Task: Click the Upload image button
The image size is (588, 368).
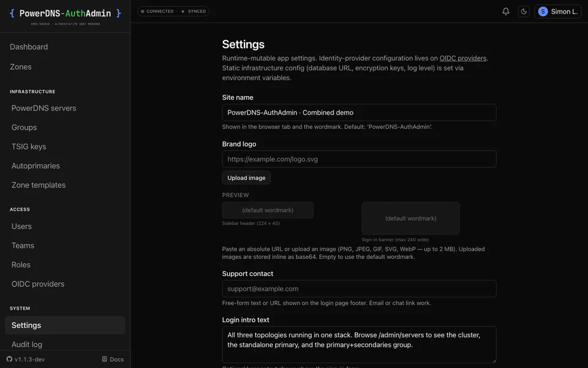Action: [x=246, y=178]
